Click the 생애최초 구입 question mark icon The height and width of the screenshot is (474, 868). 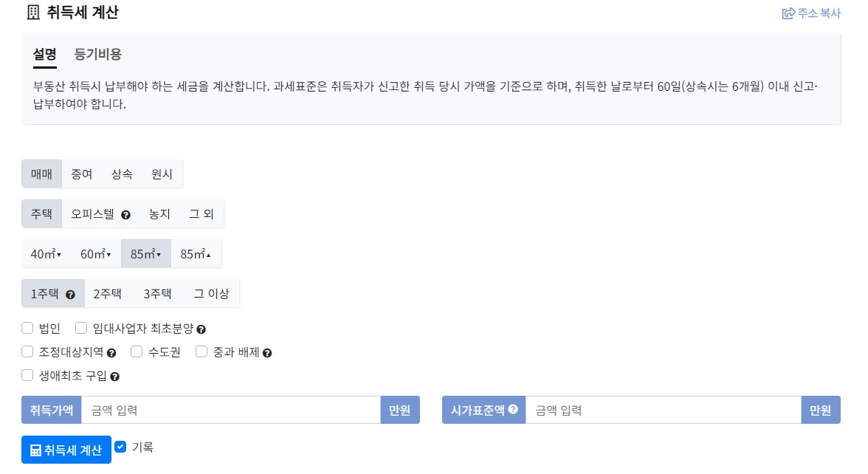pyautogui.click(x=116, y=375)
